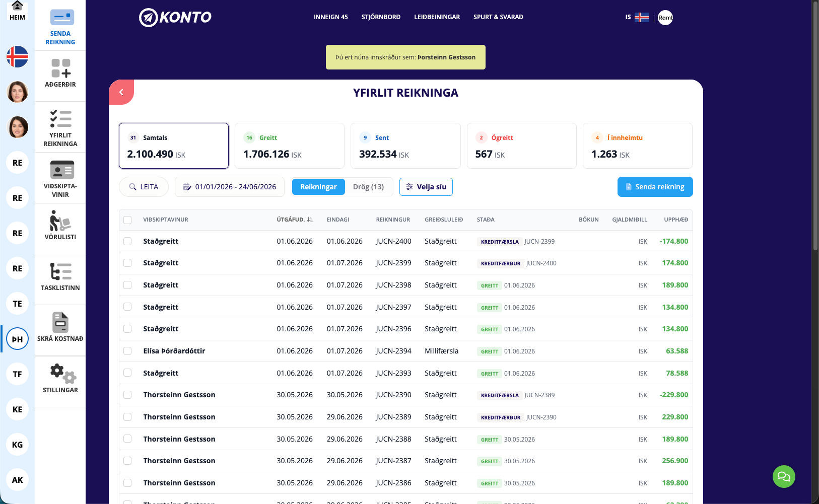Viewport: 819px width, 504px height.
Task: Check the box for invoice JUCN-2394
Action: pos(127,351)
